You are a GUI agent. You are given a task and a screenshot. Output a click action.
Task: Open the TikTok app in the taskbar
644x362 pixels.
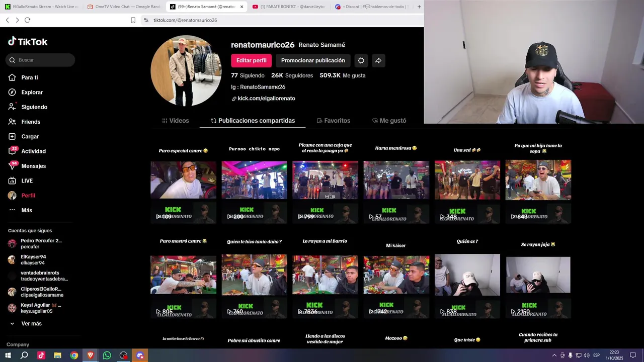(41, 355)
